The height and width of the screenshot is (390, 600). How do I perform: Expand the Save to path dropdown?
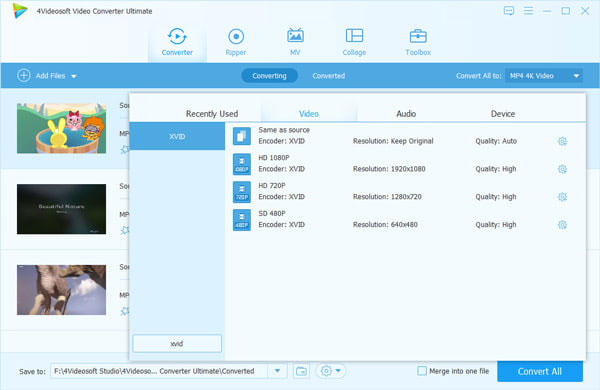[277, 371]
